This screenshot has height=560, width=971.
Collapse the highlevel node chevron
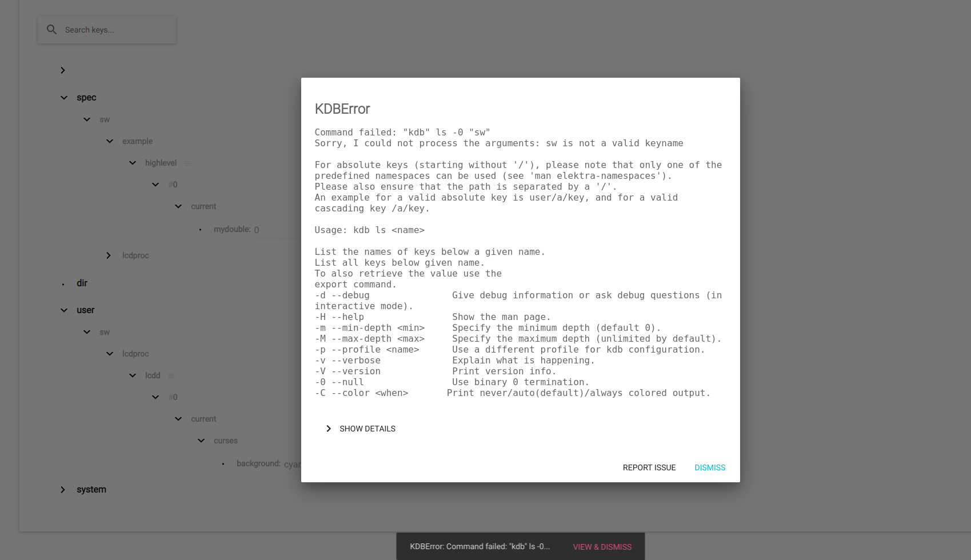click(x=133, y=163)
